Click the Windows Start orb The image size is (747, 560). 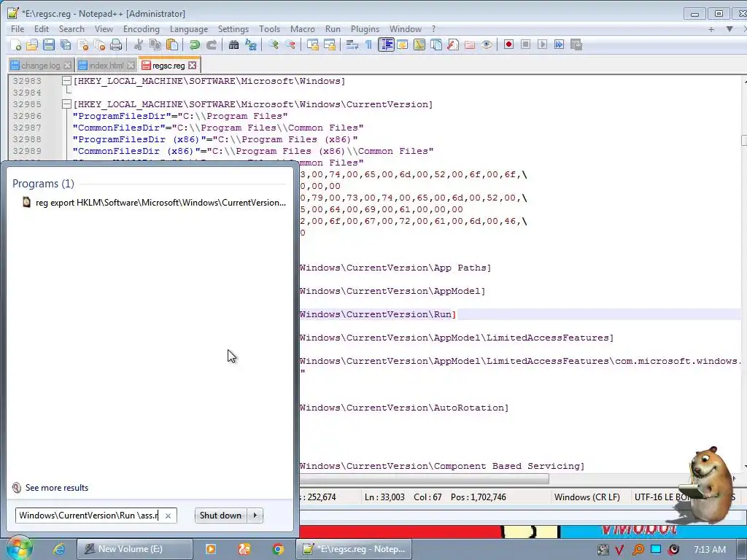(x=19, y=548)
